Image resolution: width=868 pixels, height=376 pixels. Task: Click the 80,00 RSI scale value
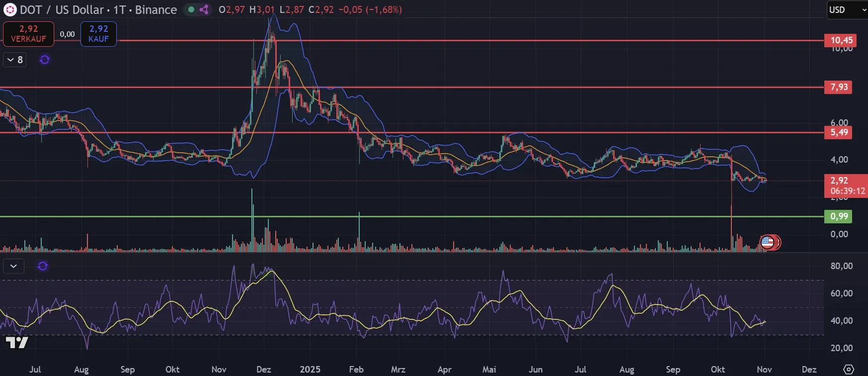coord(842,266)
